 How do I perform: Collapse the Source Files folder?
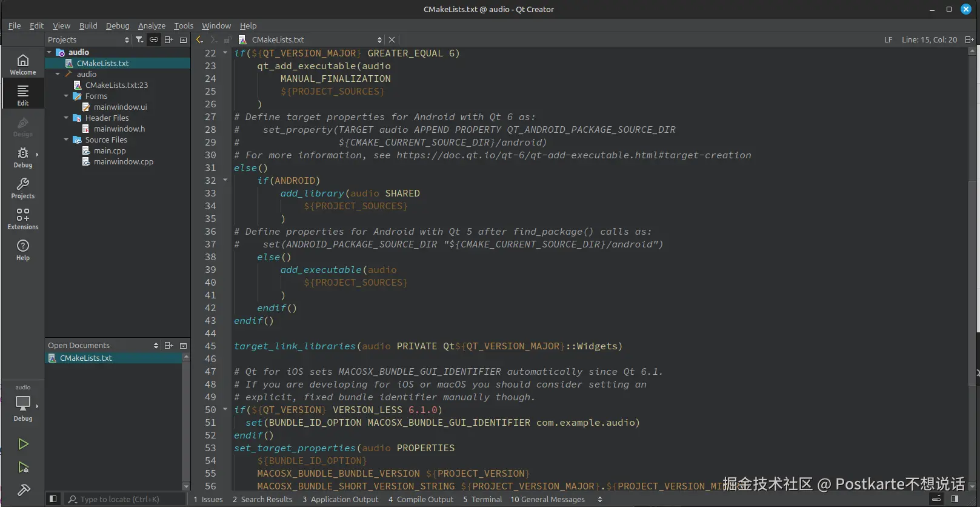[x=66, y=139]
